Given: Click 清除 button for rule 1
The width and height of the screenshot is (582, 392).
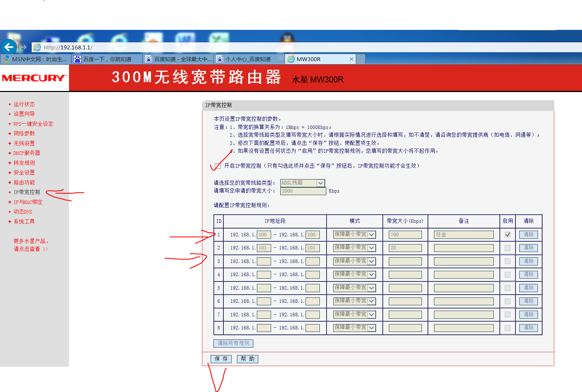Looking at the screenshot, I should pos(528,235).
